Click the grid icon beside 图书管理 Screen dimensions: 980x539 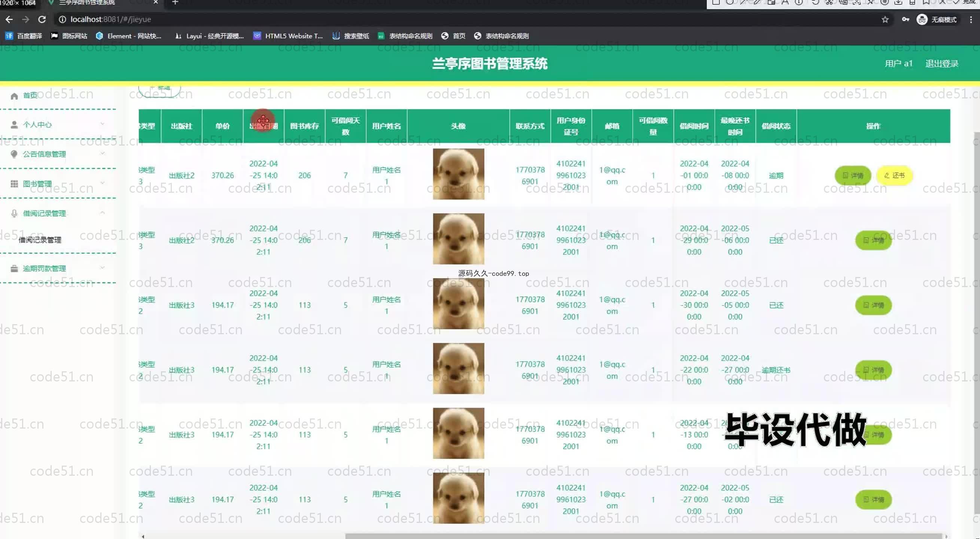coord(14,184)
